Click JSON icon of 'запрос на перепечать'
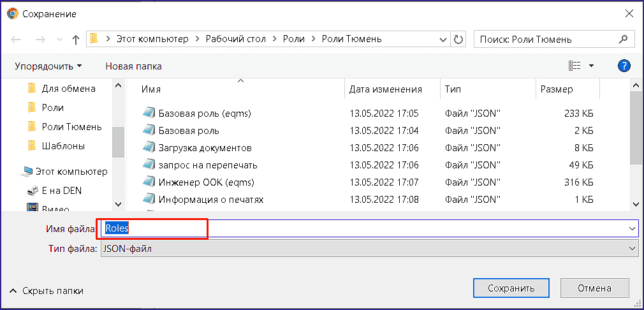This screenshot has height=310, width=644. (149, 165)
